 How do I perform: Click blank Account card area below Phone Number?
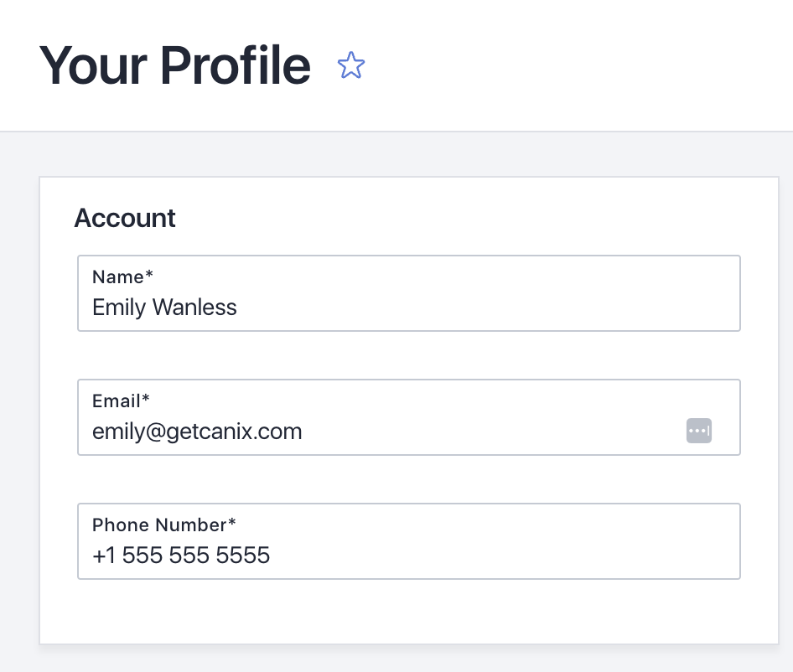[x=408, y=610]
